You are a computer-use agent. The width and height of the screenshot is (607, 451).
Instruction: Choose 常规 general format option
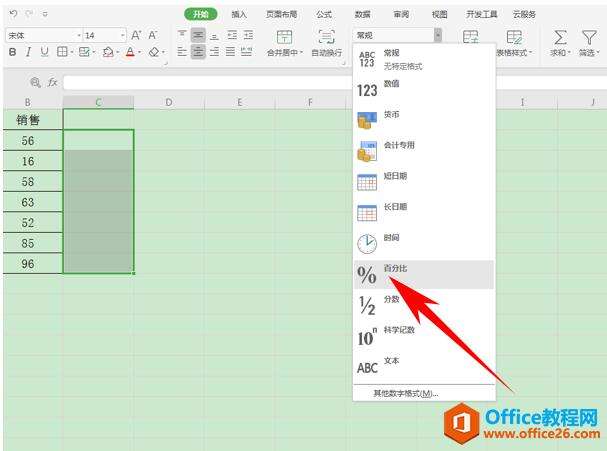(424, 59)
